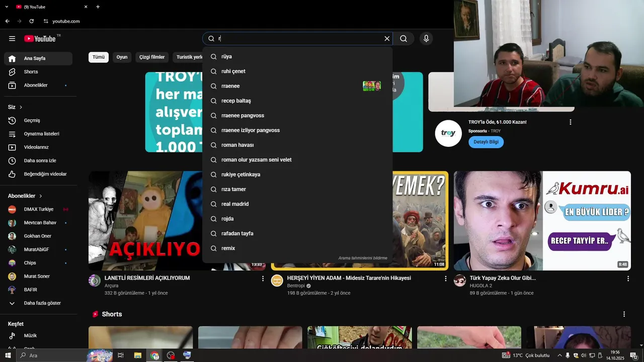
Task: Choose suggestion "rraenee" with thumbnail
Action: click(297, 86)
